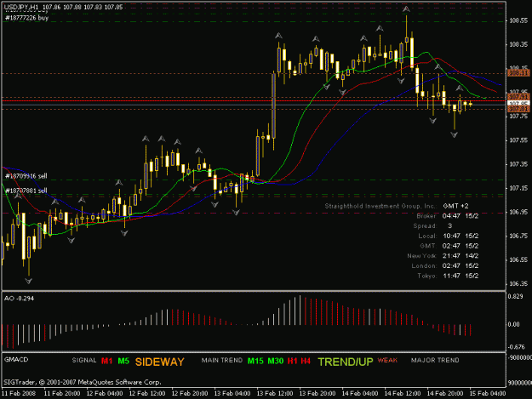Click the GMACD indicator label

coord(16,359)
